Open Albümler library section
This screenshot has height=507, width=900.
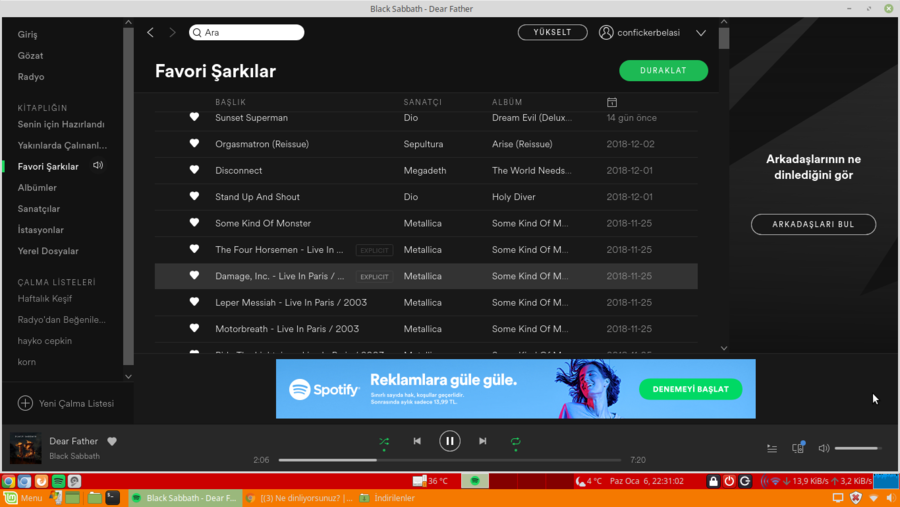pos(37,188)
